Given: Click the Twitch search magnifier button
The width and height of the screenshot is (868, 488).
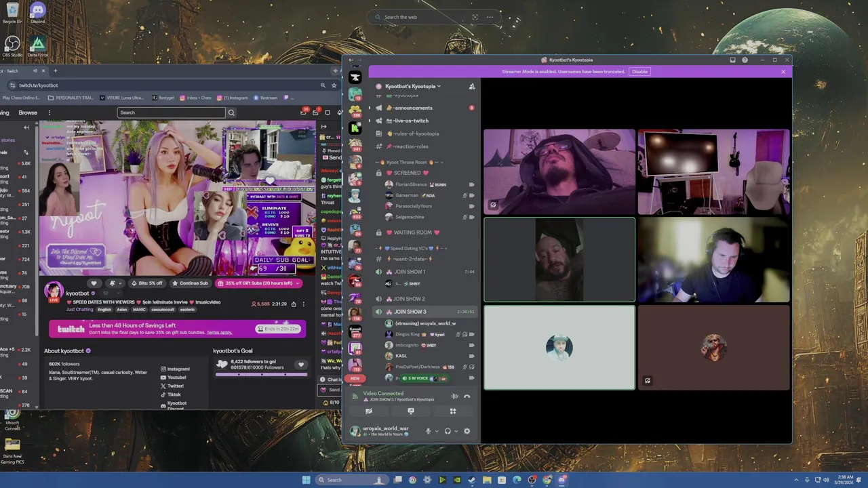Looking at the screenshot, I should point(231,113).
